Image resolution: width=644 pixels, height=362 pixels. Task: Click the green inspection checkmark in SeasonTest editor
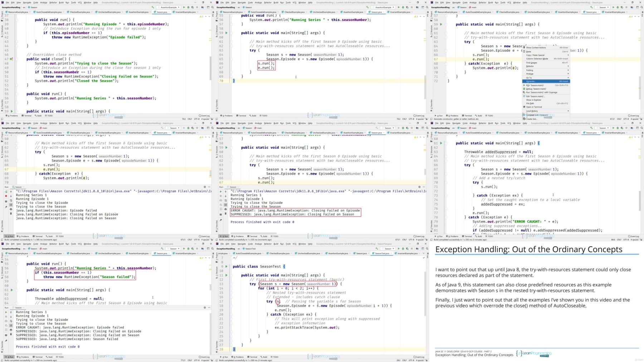(423, 257)
